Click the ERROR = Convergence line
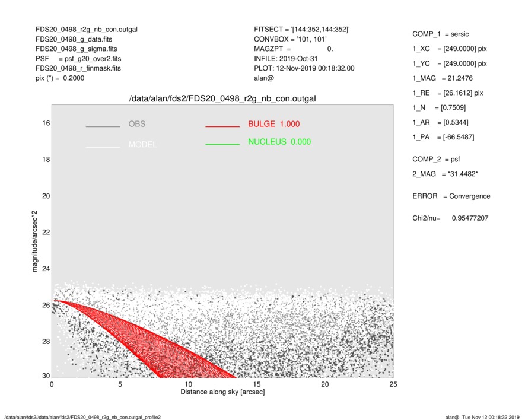This screenshot has height=420, width=525. (451, 196)
